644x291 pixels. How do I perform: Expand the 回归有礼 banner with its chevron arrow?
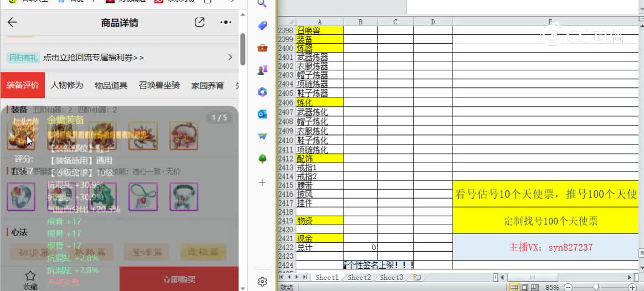(230, 57)
